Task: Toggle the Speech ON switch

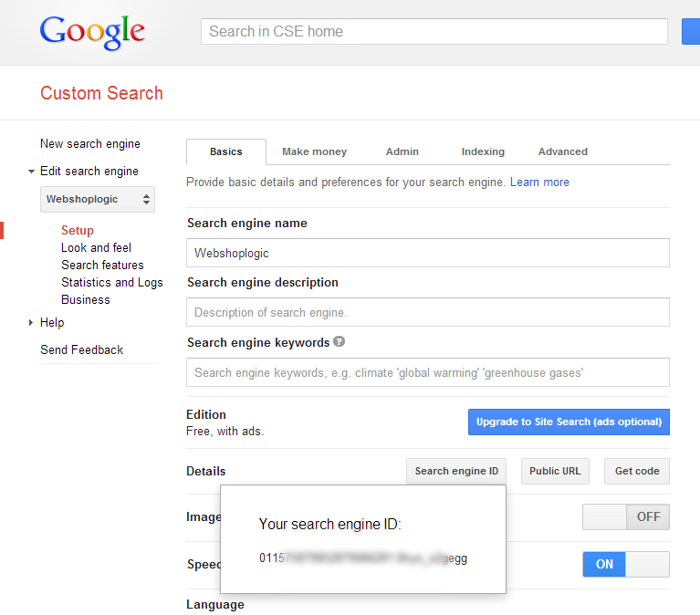Action: [x=626, y=564]
